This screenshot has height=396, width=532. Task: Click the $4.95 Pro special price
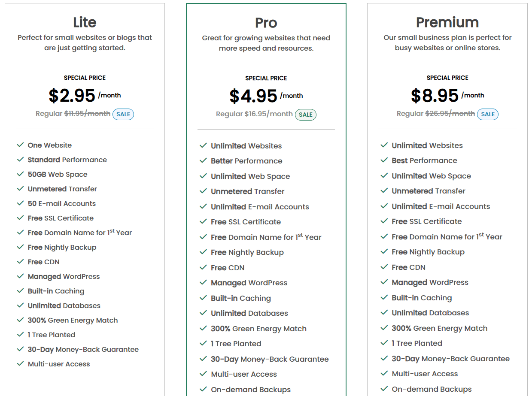coord(253,96)
